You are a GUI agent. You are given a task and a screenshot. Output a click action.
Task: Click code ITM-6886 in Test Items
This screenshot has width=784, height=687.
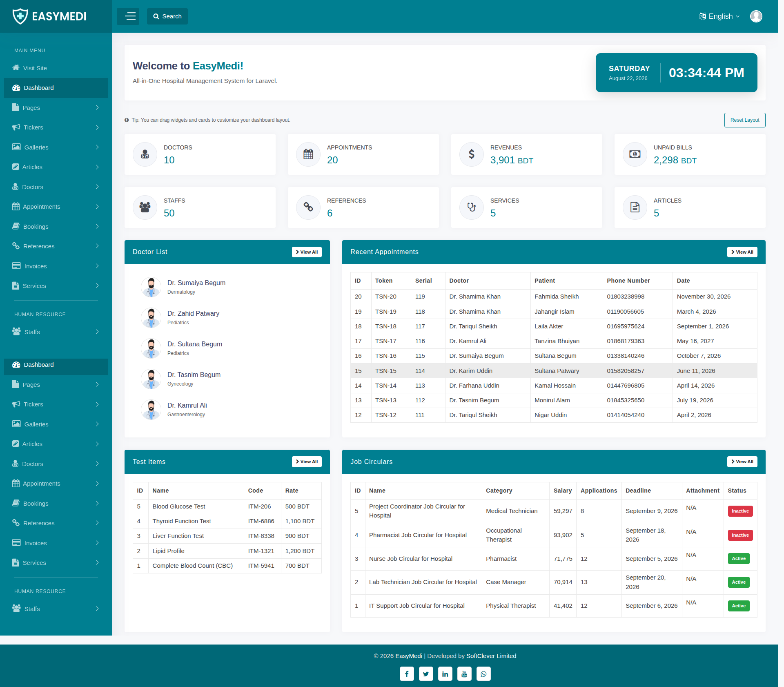click(261, 521)
